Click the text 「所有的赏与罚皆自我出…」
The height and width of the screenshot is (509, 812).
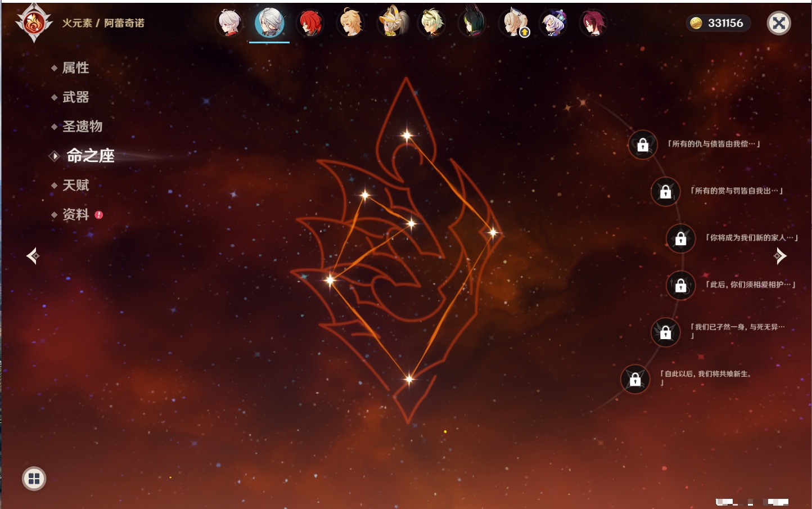(x=737, y=191)
